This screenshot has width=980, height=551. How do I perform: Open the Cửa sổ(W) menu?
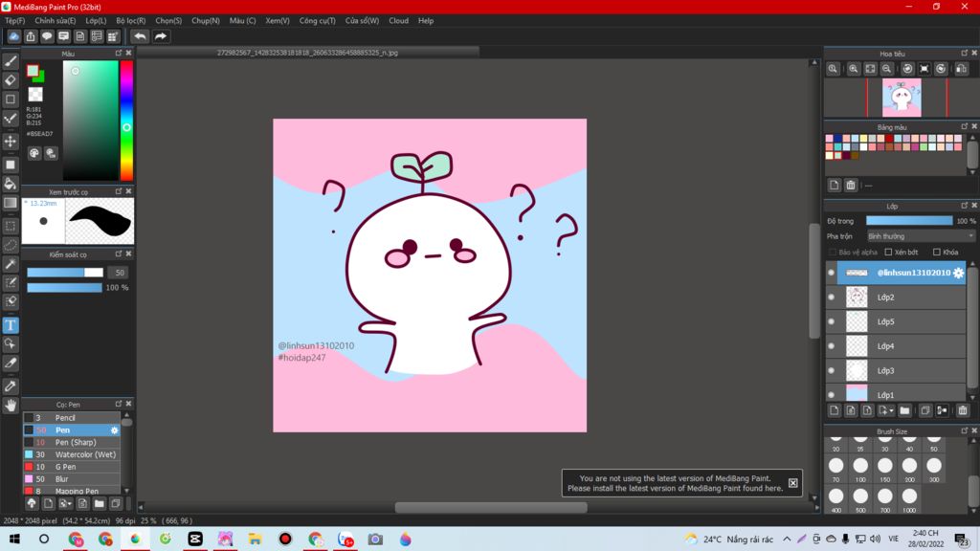click(362, 21)
